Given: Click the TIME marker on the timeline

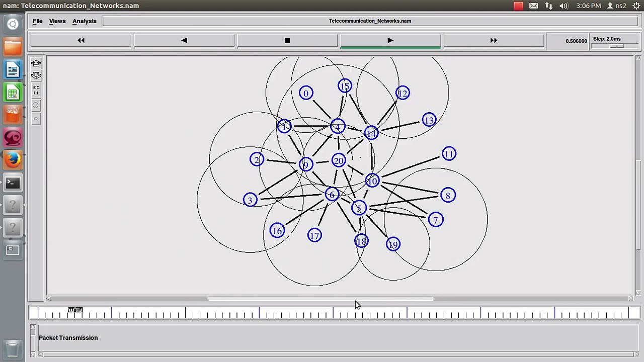Looking at the screenshot, I should point(75,310).
